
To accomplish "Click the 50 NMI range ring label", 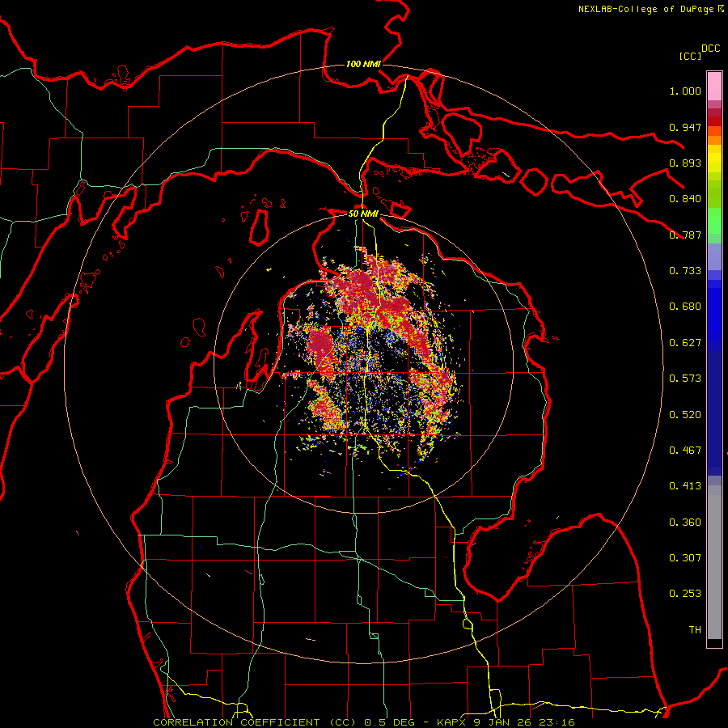I will [363, 214].
